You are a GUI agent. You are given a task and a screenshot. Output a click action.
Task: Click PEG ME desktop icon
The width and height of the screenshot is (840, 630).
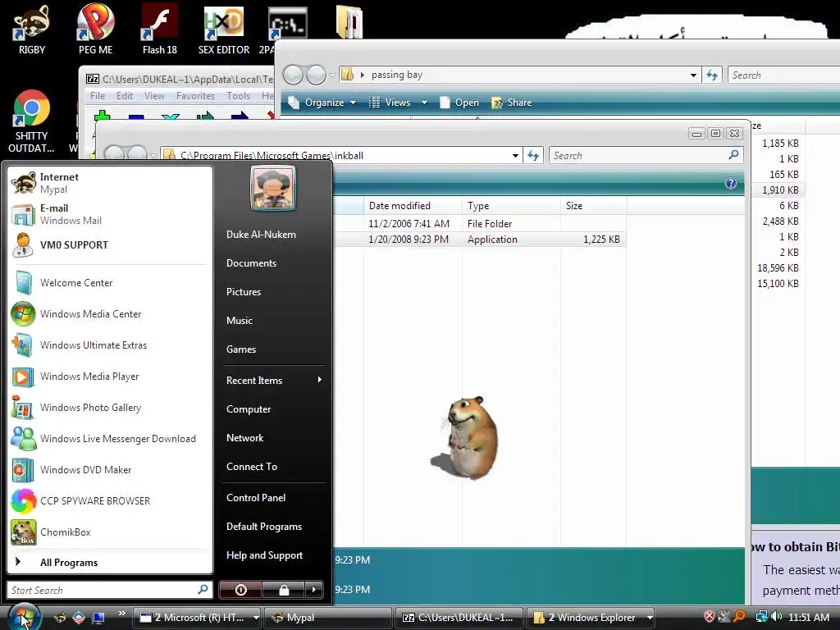95,30
